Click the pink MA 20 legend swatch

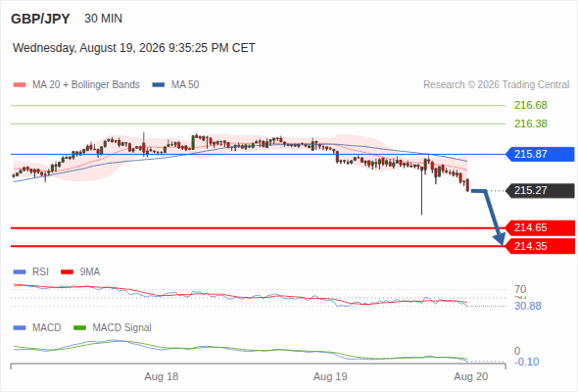[20, 85]
